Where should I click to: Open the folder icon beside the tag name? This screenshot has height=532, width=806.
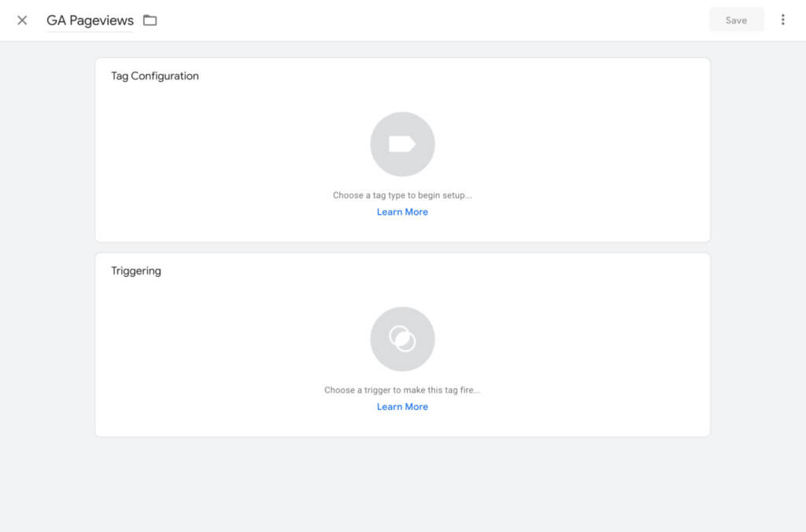[x=150, y=20]
